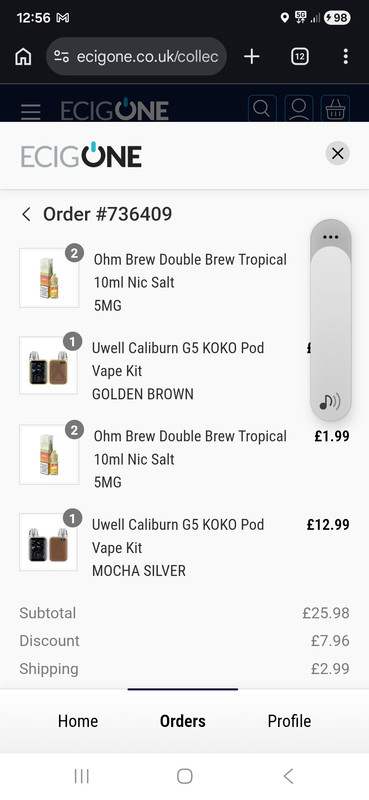The height and width of the screenshot is (800, 369).
Task: Open a new browser tab with plus
Action: 252,57
